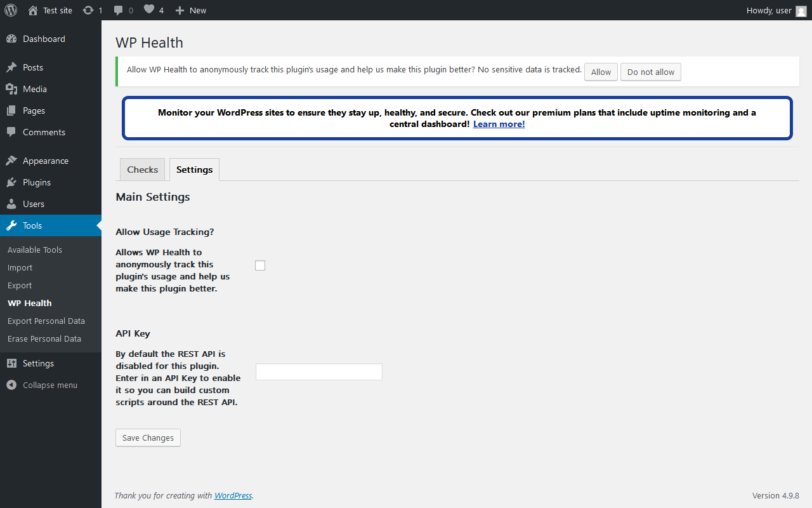
Task: Click the WP Health page title
Action: click(149, 43)
